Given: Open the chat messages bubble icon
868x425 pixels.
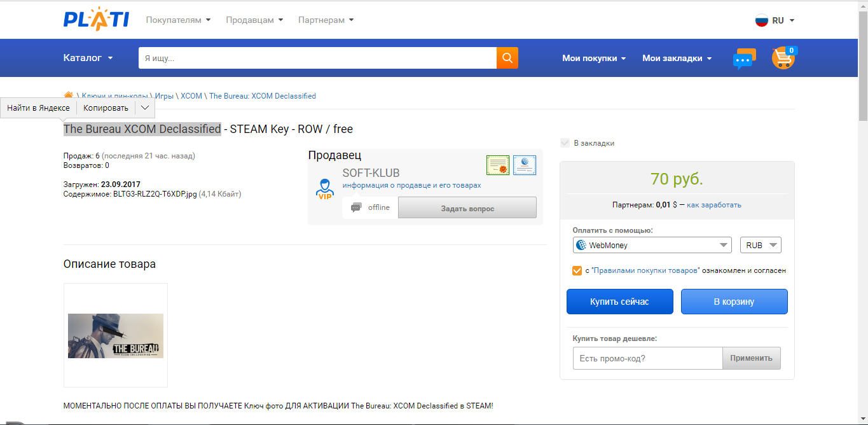Looking at the screenshot, I should tap(744, 59).
